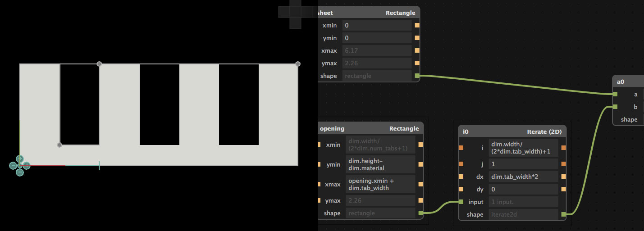Click the sheet node's ymax output port

point(417,63)
